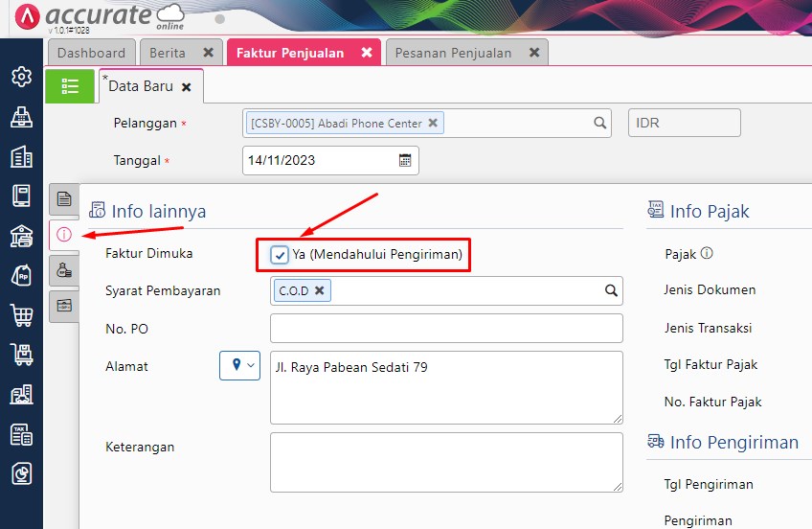812x529 pixels.
Task: Click the Tgl Pengiriman label
Action: pos(709,485)
